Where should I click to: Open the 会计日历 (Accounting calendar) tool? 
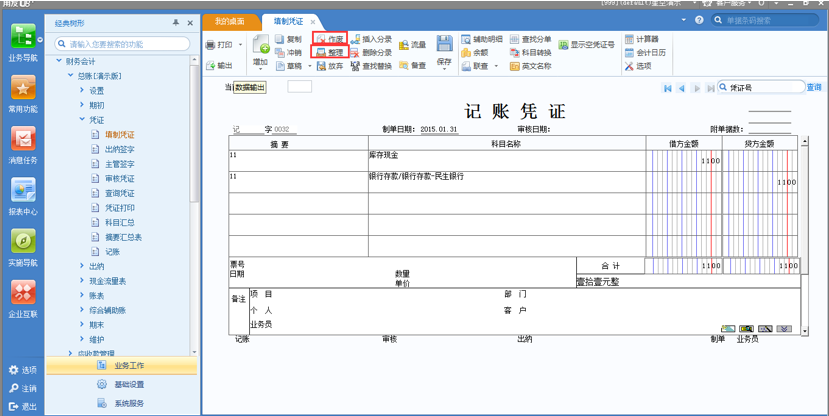[645, 53]
